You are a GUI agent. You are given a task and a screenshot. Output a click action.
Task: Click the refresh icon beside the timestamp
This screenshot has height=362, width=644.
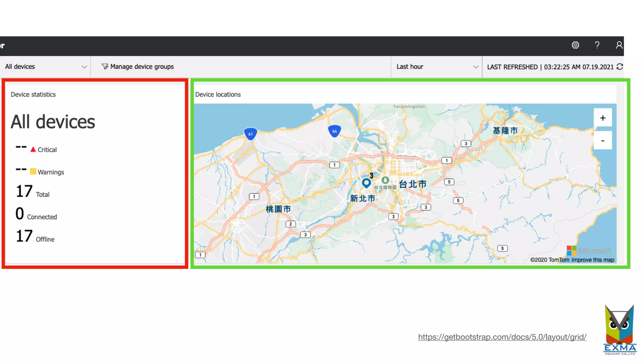[620, 67]
